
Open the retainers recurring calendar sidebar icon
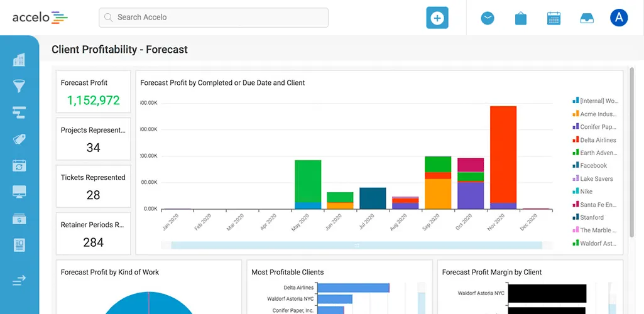click(19, 166)
